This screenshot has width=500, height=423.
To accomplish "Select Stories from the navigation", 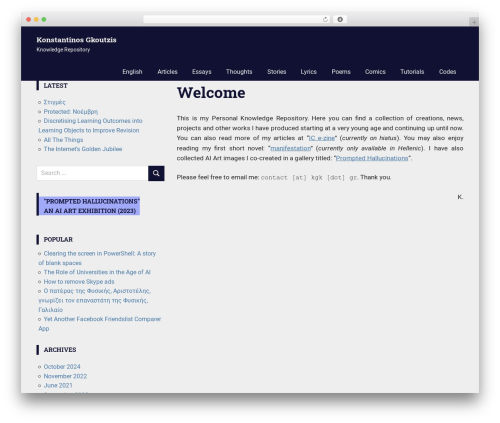I will point(276,72).
